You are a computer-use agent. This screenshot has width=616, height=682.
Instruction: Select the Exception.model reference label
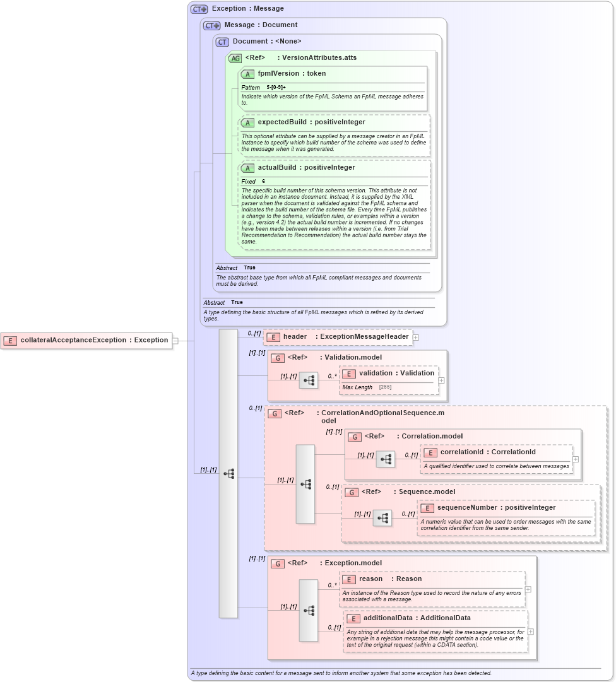pyautogui.click(x=335, y=563)
